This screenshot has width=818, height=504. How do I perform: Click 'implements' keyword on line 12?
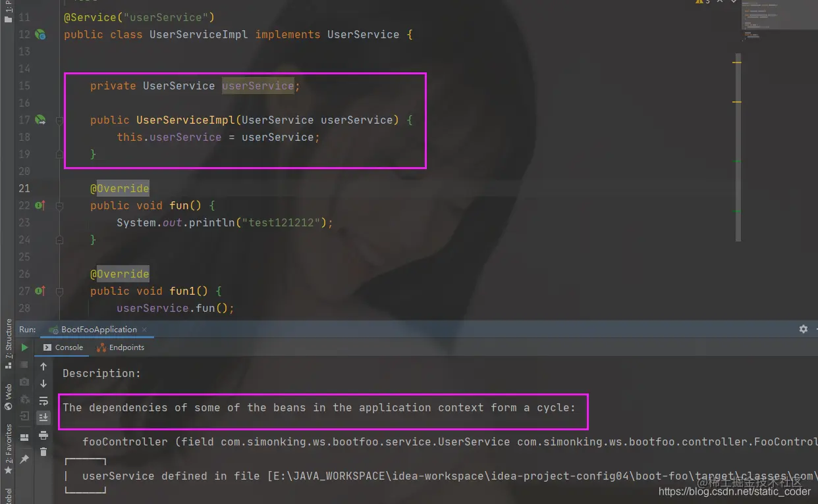(x=288, y=34)
